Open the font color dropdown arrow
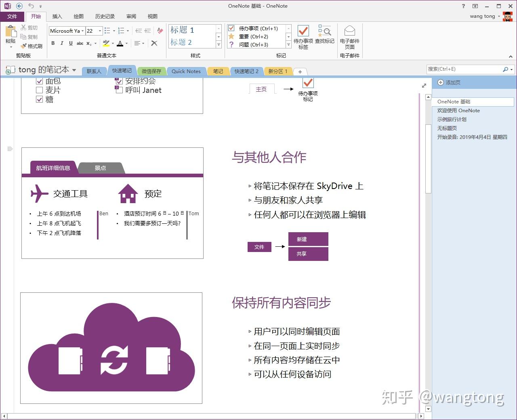517x420 pixels. [x=126, y=43]
